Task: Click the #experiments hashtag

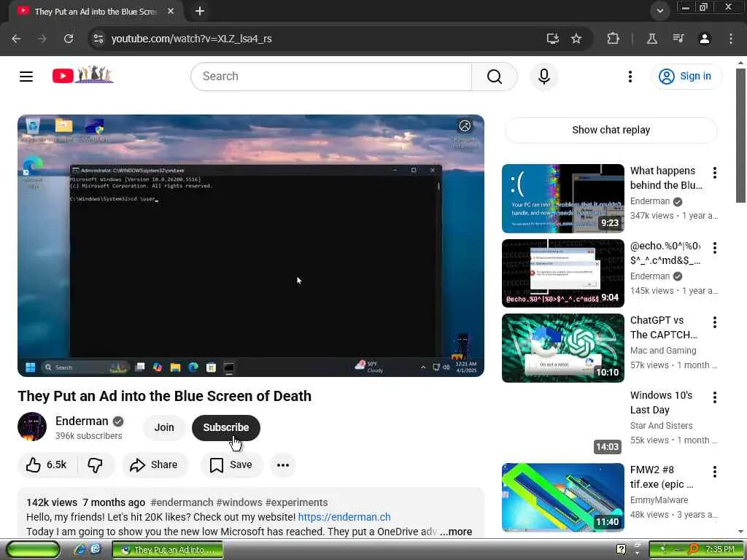Action: tap(296, 502)
